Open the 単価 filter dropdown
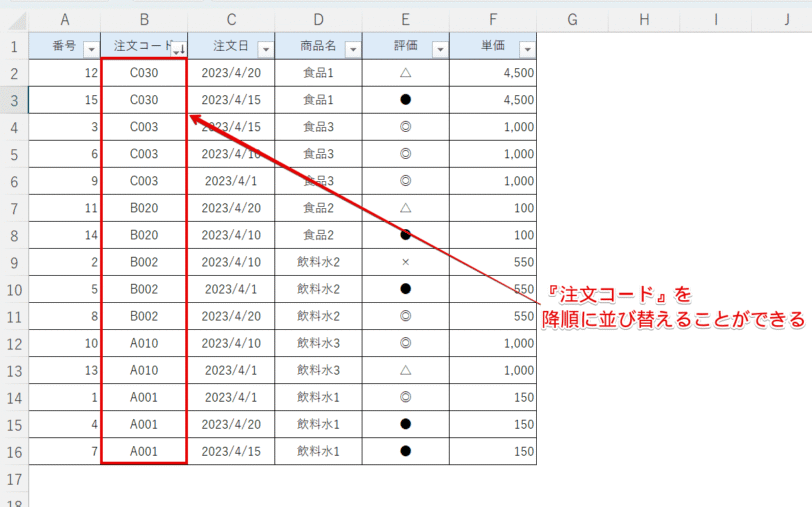Image resolution: width=812 pixels, height=507 pixels. [527, 49]
